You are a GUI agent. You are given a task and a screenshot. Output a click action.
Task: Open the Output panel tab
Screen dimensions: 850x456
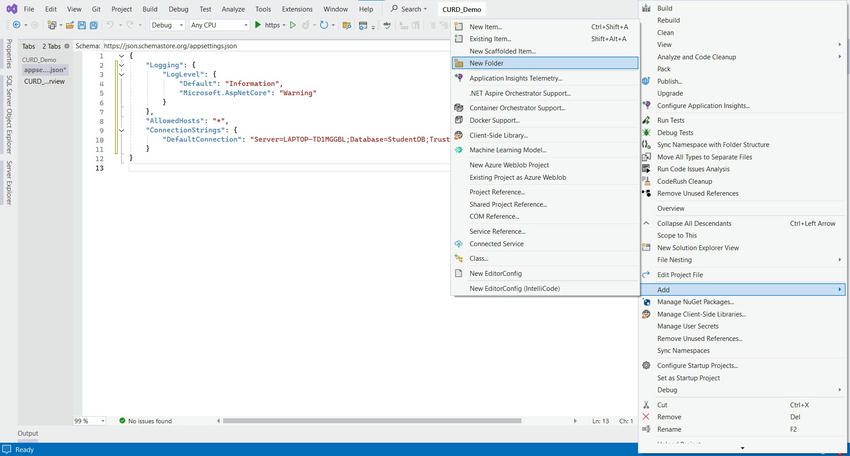[28, 434]
